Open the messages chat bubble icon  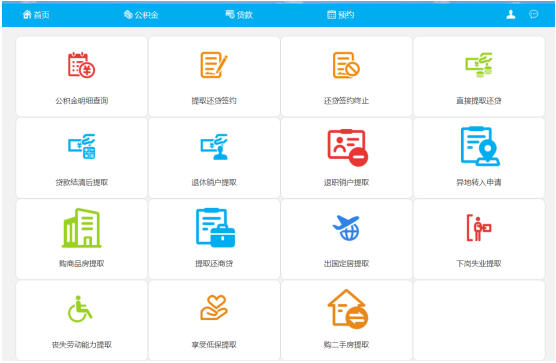click(x=534, y=14)
